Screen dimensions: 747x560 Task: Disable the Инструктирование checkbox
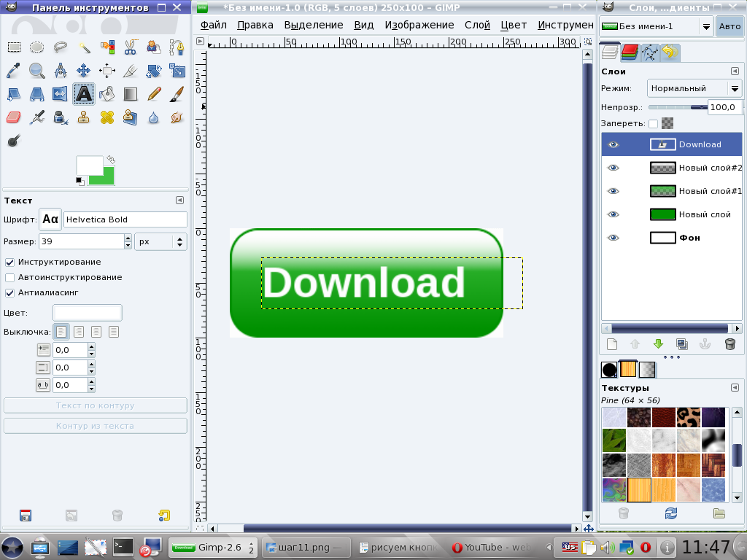[x=9, y=262]
